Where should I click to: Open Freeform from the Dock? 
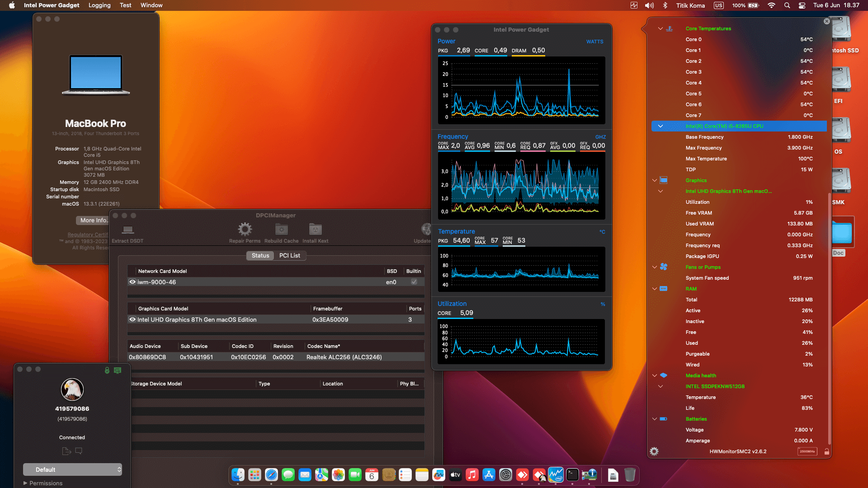[x=439, y=475]
